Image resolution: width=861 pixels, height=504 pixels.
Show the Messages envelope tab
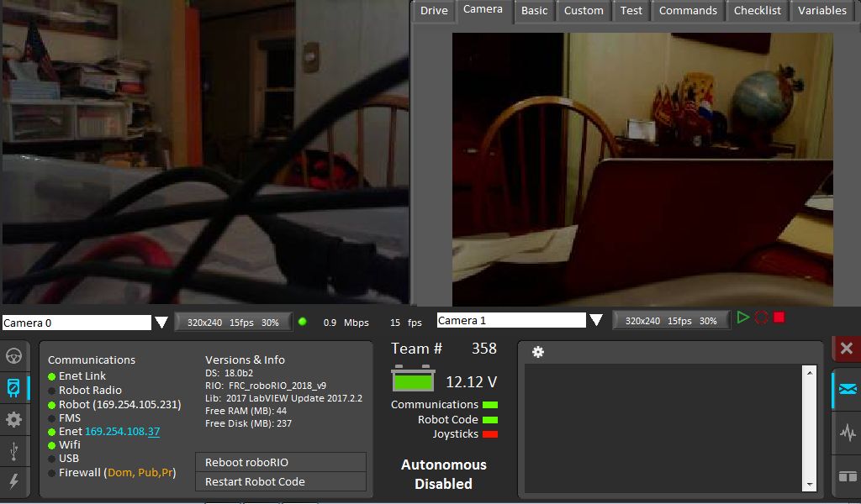[848, 389]
